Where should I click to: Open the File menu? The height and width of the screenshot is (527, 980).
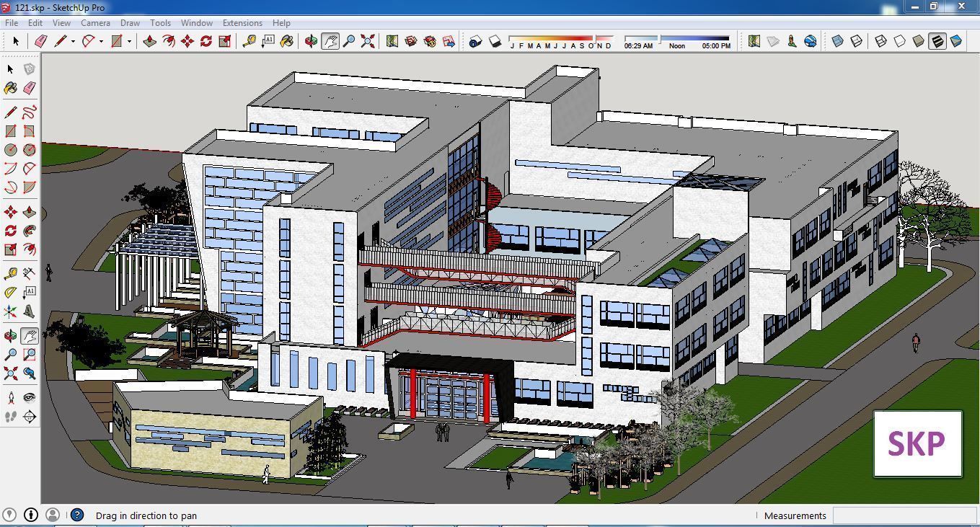point(12,23)
